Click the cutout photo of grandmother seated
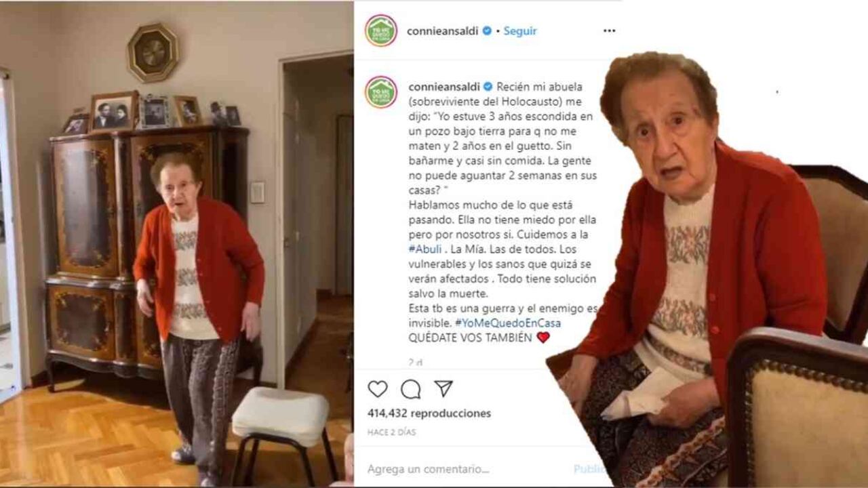 pyautogui.click(x=707, y=271)
